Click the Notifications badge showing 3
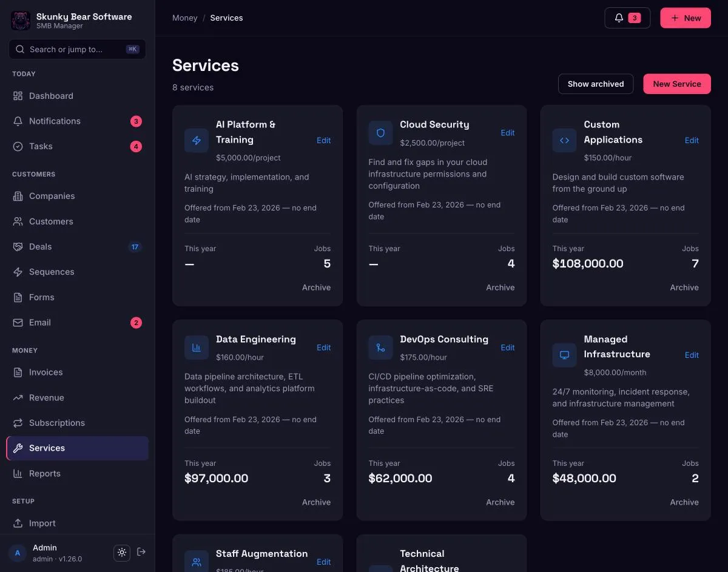 [136, 121]
